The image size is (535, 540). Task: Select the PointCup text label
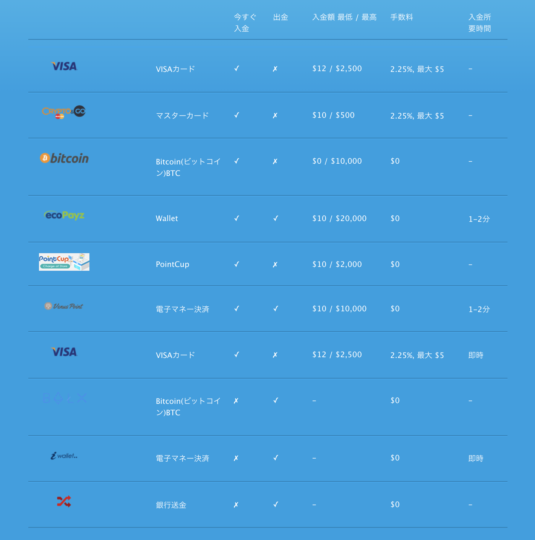tap(172, 264)
